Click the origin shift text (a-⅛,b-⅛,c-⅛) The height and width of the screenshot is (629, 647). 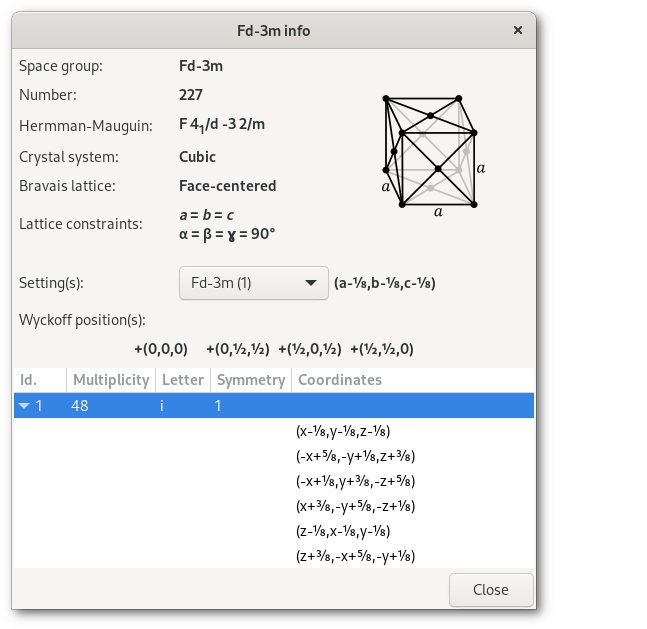click(x=384, y=283)
